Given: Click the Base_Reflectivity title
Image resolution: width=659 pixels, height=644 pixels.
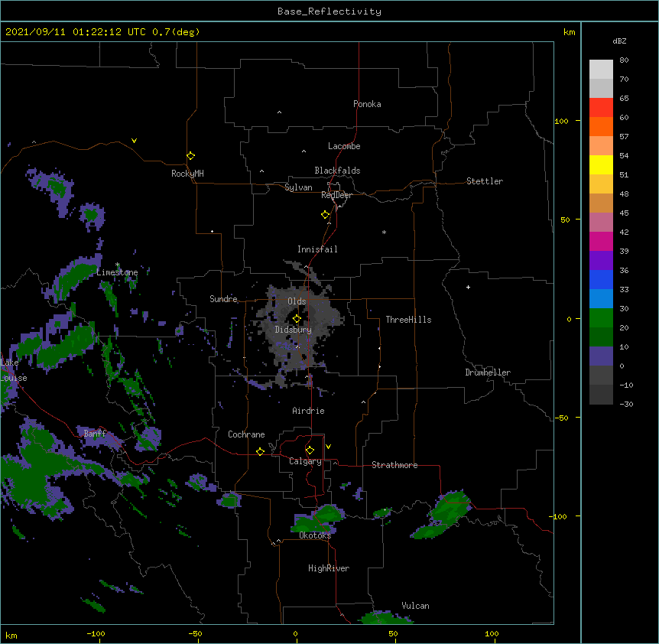Looking at the screenshot, I should (x=329, y=11).
